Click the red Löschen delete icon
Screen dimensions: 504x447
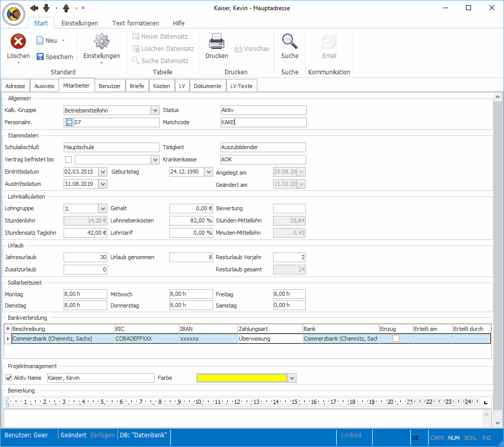(18, 42)
